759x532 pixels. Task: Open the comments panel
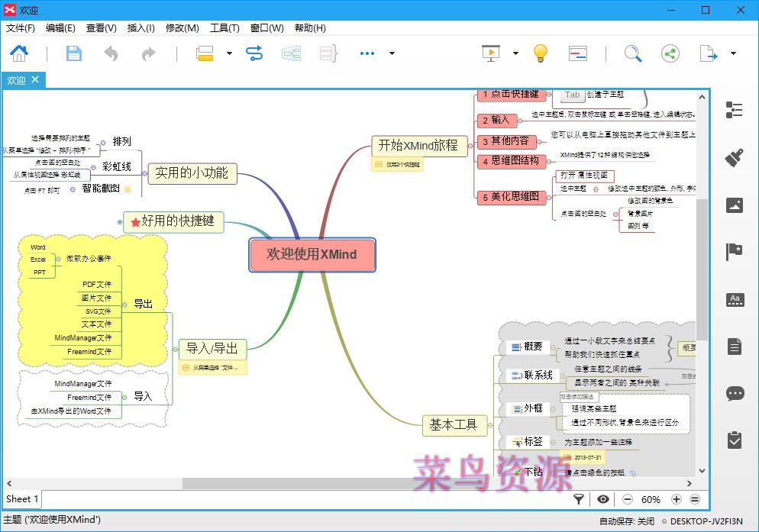734,392
